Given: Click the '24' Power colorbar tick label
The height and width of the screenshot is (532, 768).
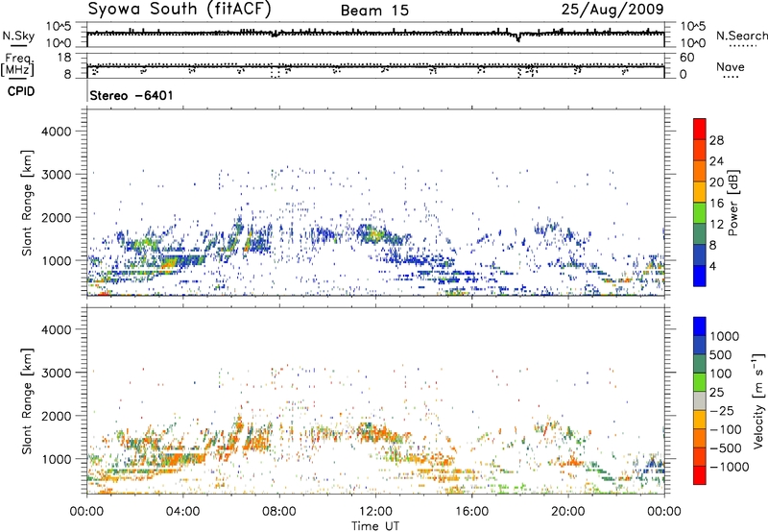Looking at the screenshot, I should (716, 161).
